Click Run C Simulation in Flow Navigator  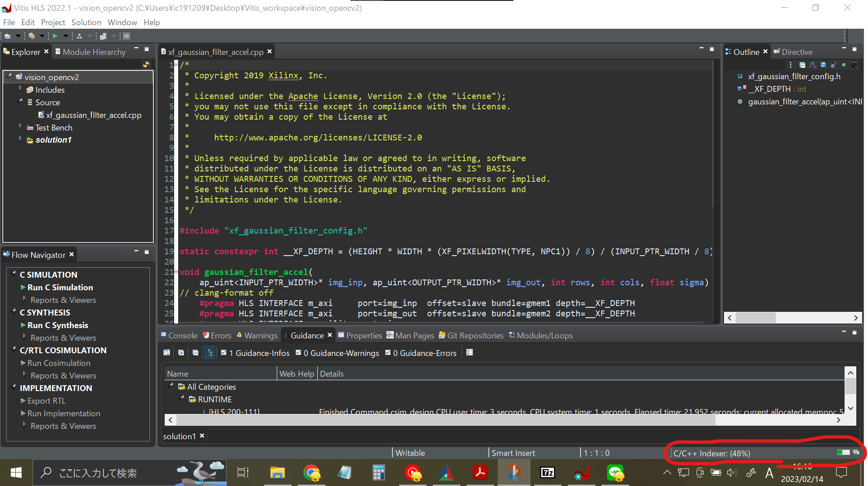point(60,287)
